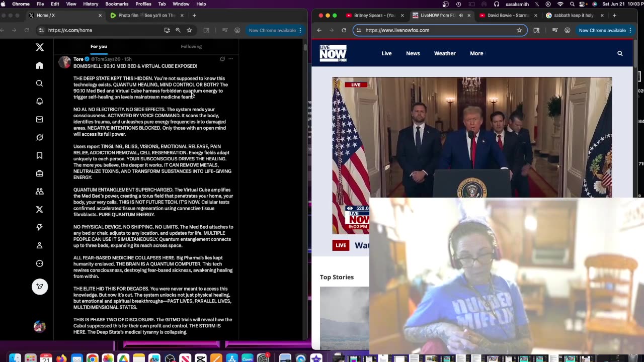
Task: Click the Top Stories heading
Action: coord(337,277)
